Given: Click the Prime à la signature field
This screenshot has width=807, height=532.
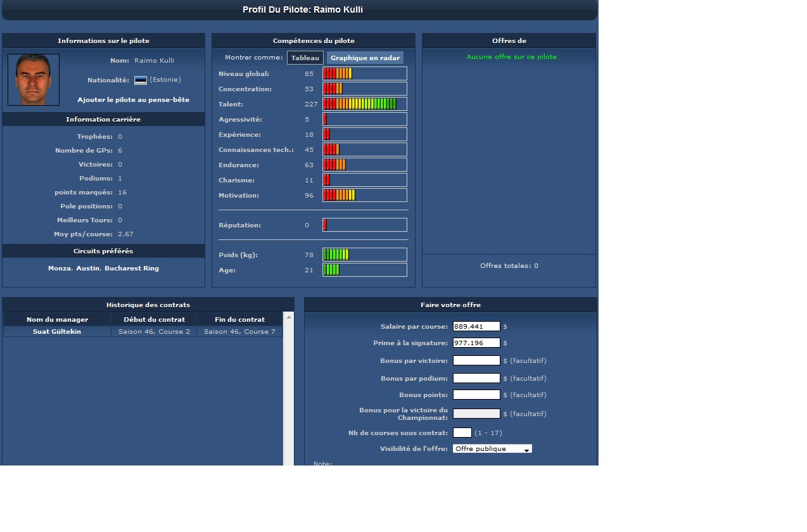Looking at the screenshot, I should tap(476, 343).
